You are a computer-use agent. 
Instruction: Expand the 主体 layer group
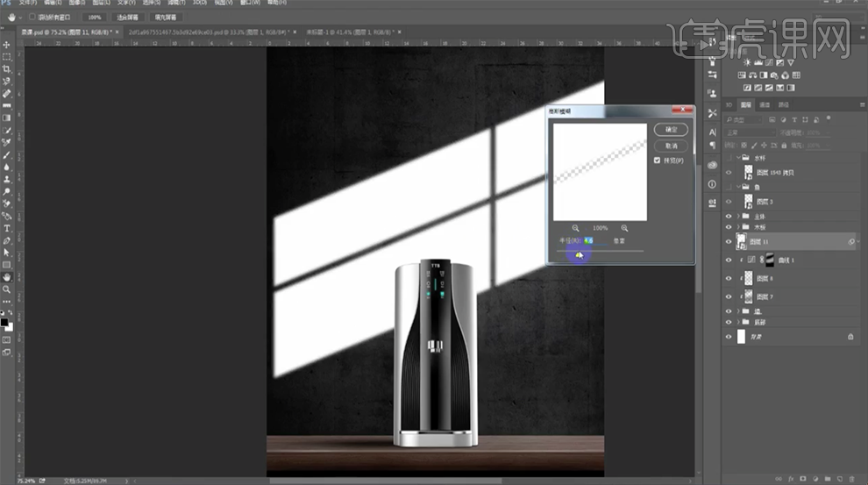(738, 216)
